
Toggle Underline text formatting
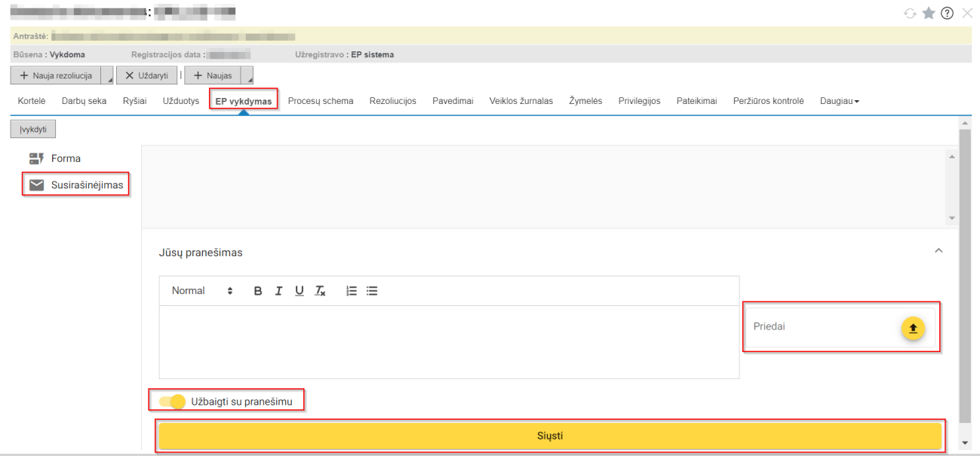(300, 291)
